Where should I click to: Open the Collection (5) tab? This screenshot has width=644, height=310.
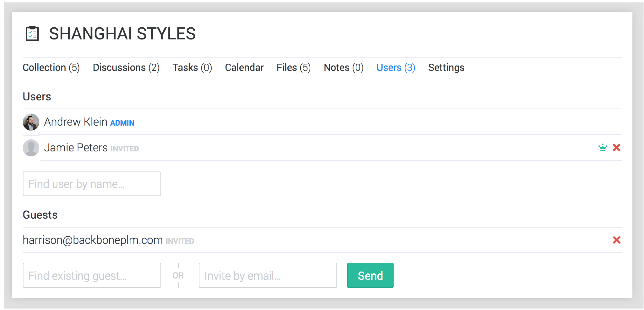tap(51, 67)
